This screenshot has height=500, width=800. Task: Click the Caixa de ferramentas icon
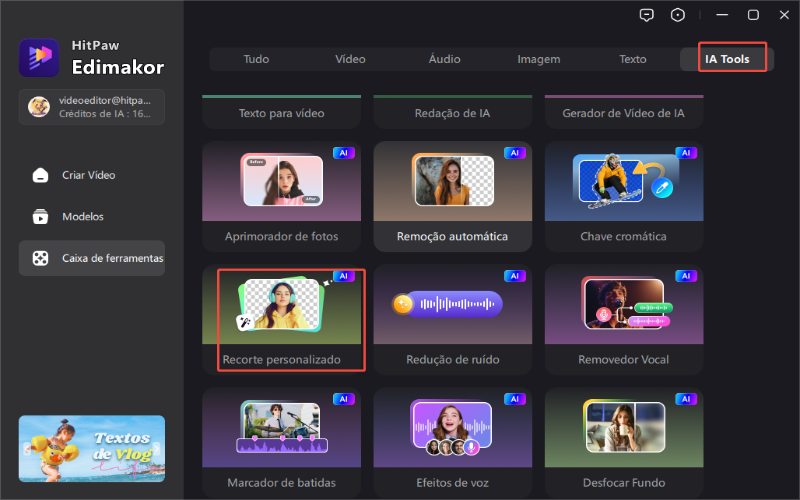[x=40, y=258]
